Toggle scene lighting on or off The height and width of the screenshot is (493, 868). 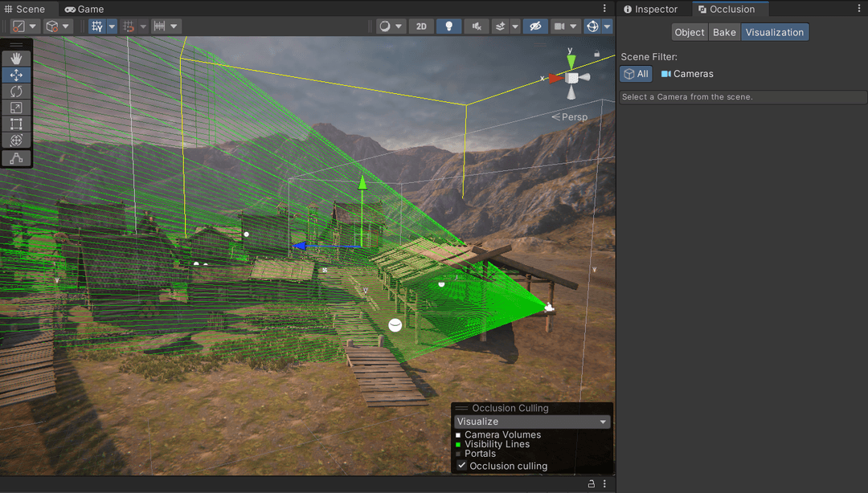pyautogui.click(x=448, y=26)
